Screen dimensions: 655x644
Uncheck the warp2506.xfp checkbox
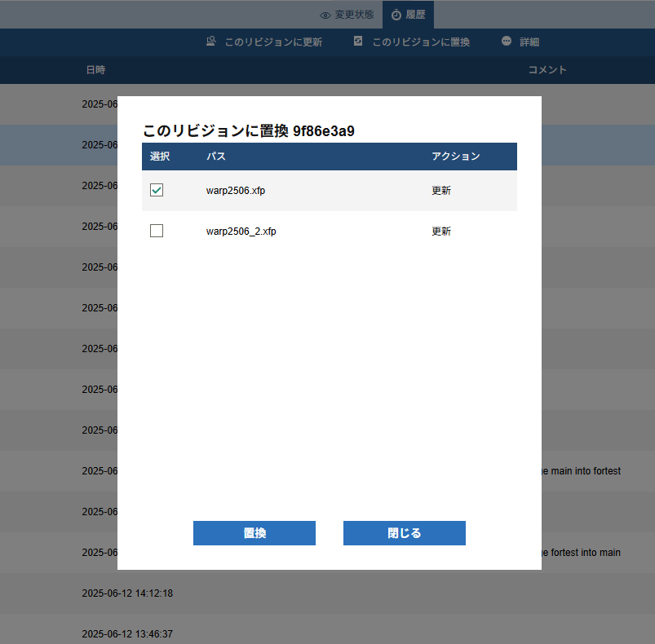(x=157, y=190)
